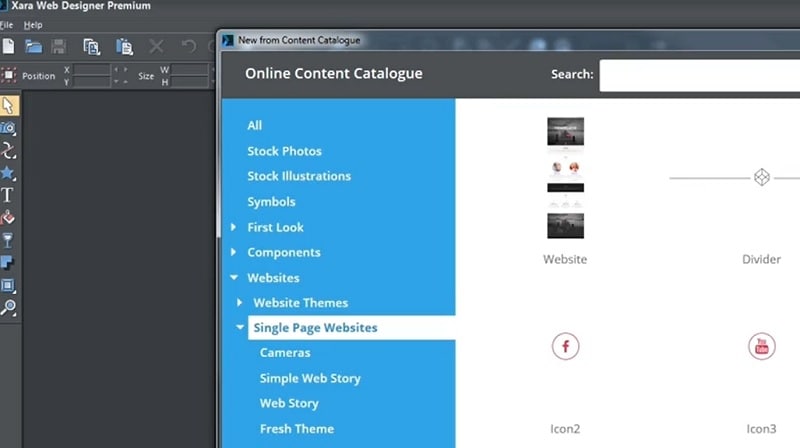This screenshot has height=448, width=800.
Task: Select the Selector arrow tool
Action: (x=9, y=106)
